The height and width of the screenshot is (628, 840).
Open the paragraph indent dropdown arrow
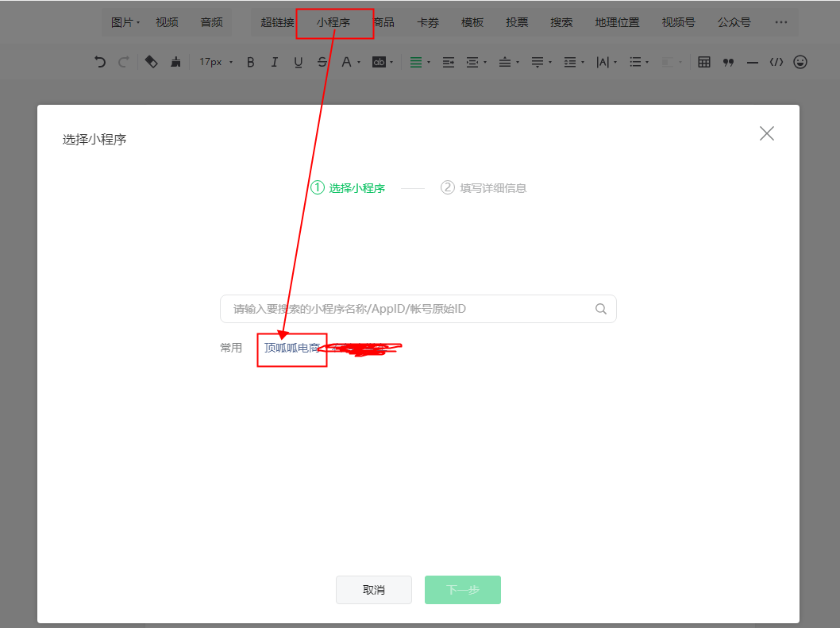coord(485,63)
